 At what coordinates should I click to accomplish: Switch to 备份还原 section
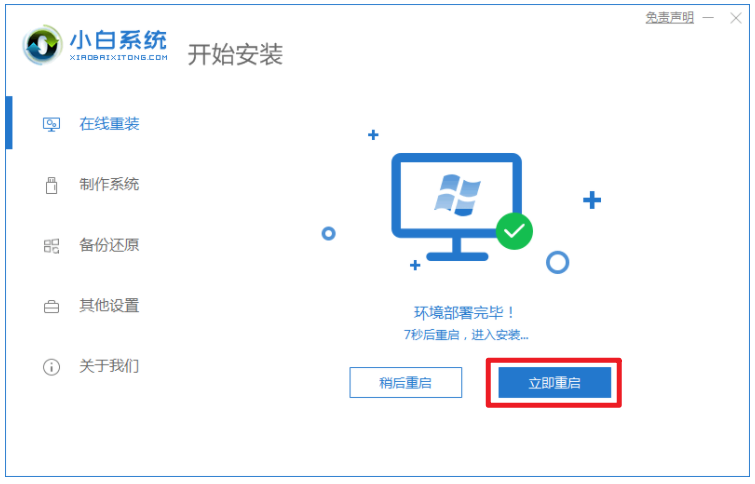[x=109, y=245]
